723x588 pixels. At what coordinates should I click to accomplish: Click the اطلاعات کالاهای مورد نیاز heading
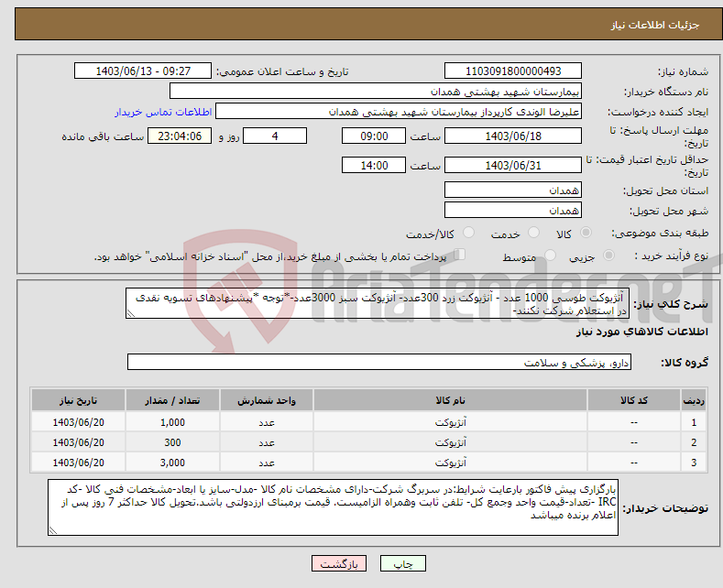tap(641, 332)
